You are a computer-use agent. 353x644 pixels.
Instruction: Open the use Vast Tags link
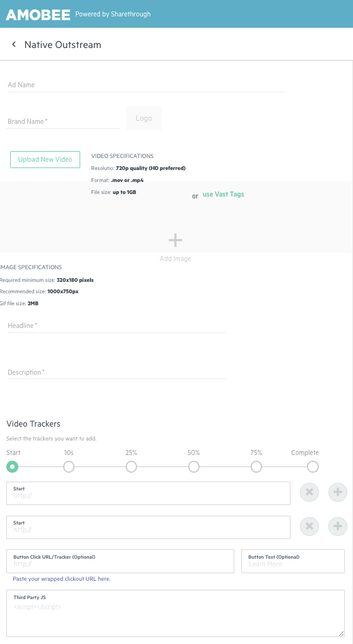[x=224, y=194]
